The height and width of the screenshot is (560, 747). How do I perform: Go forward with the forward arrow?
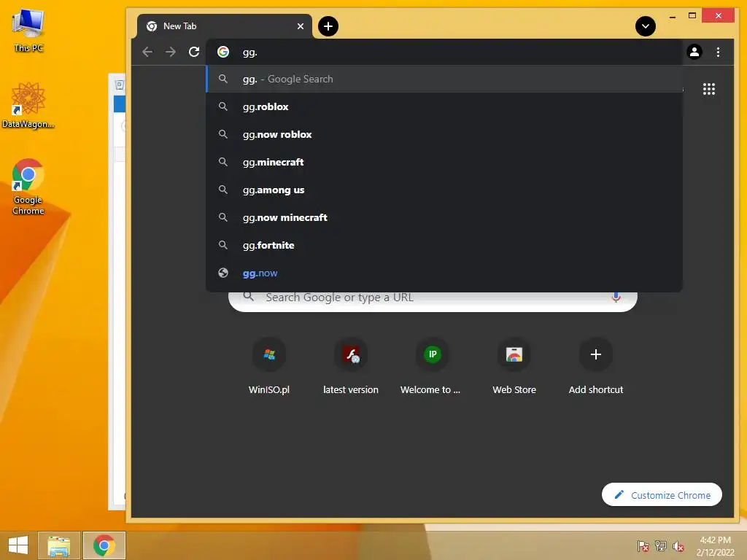(x=171, y=52)
